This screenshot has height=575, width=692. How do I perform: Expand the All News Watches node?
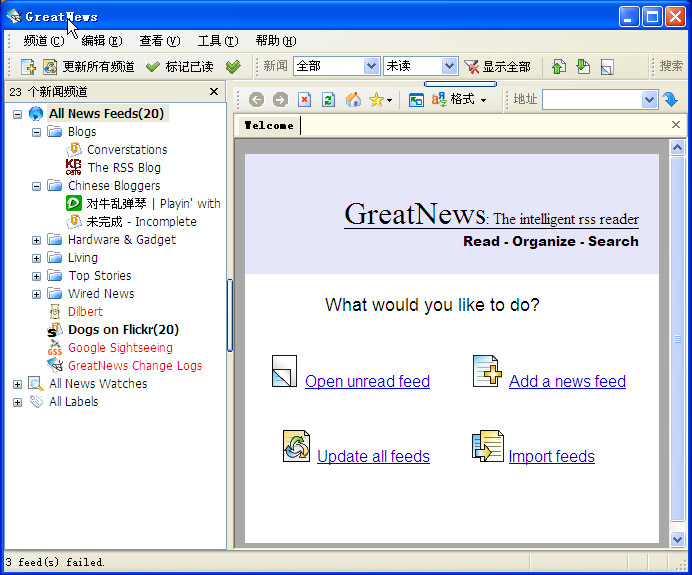pos(17,384)
